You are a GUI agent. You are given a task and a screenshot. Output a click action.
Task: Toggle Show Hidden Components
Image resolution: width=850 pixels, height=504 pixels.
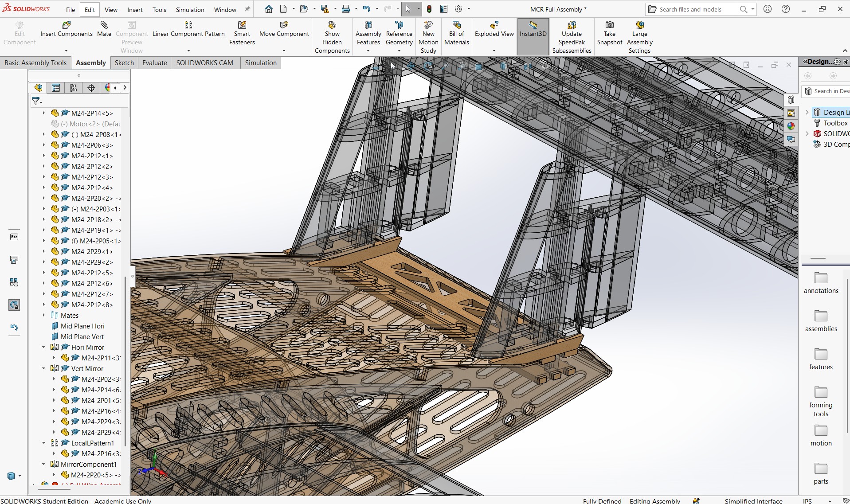pyautogui.click(x=332, y=37)
